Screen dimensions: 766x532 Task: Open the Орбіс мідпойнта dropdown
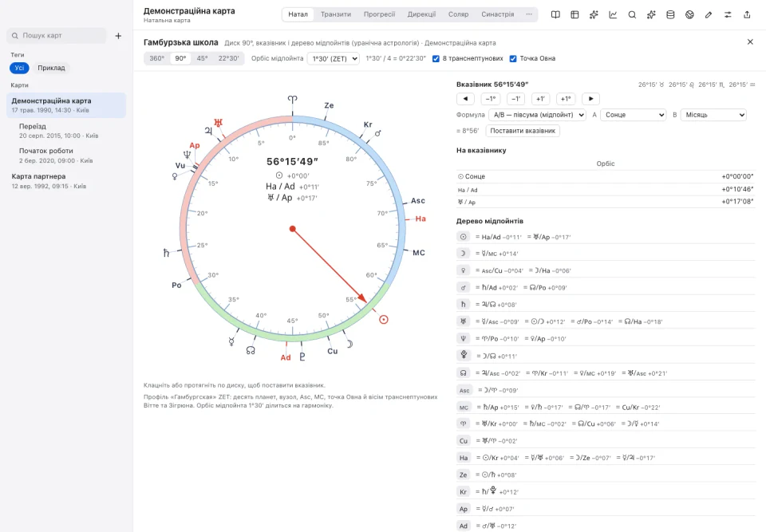tap(334, 58)
